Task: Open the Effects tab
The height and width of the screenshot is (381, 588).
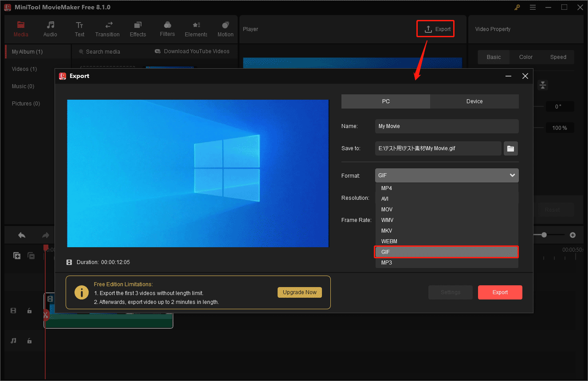Action: [x=138, y=29]
